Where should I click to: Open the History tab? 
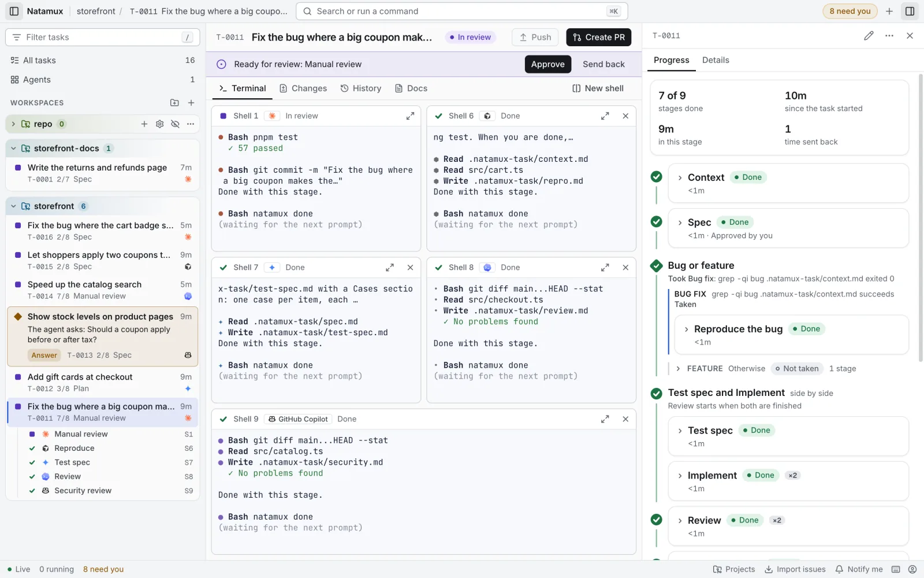(x=361, y=88)
